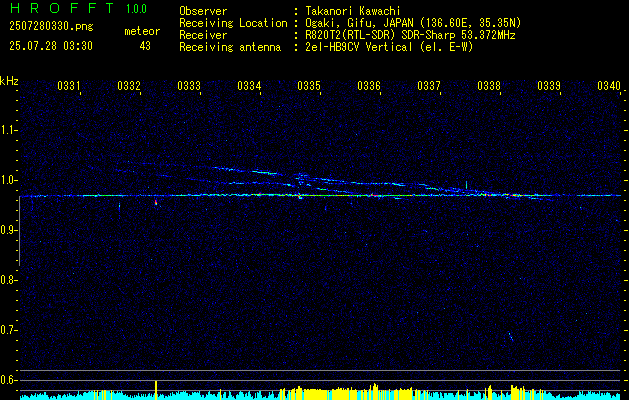Click the faint echo near 0.7 kHz

511,336
